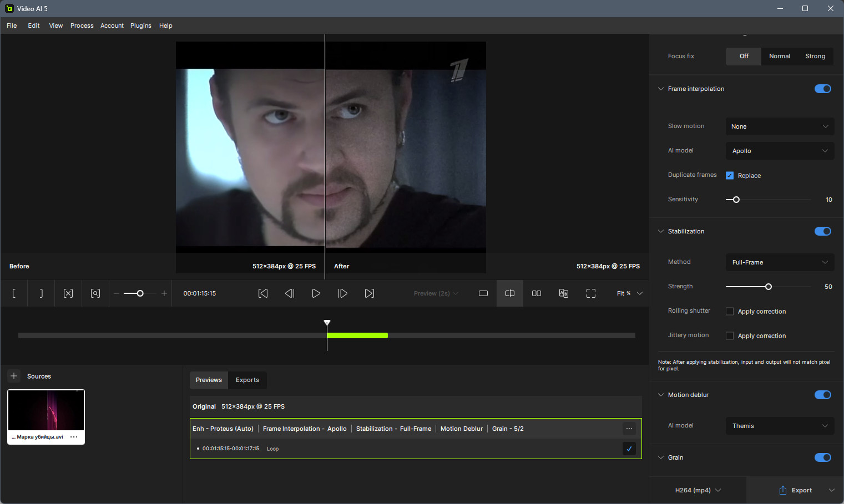
Task: Disable the Frame interpolation toggle
Action: point(822,89)
